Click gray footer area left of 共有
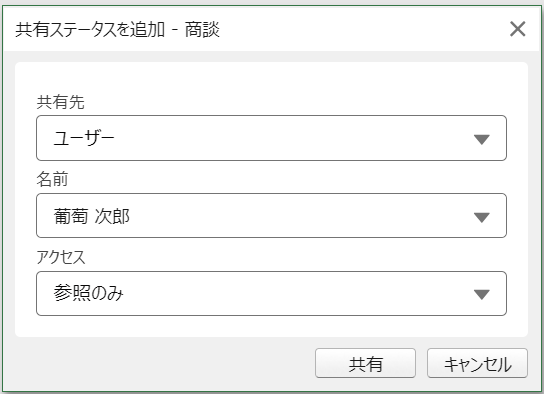 [x=163, y=363]
